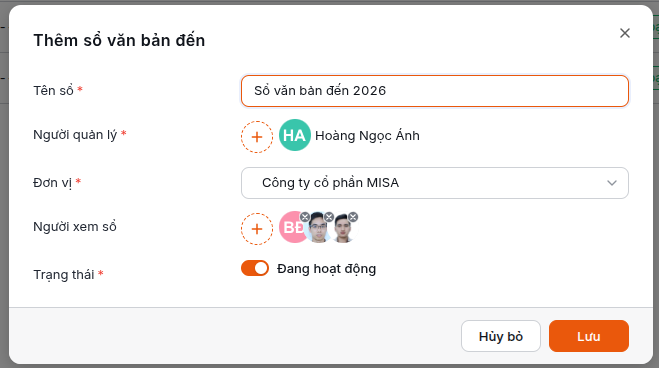Save the register with Lưu button
This screenshot has height=368, width=659.
589,336
